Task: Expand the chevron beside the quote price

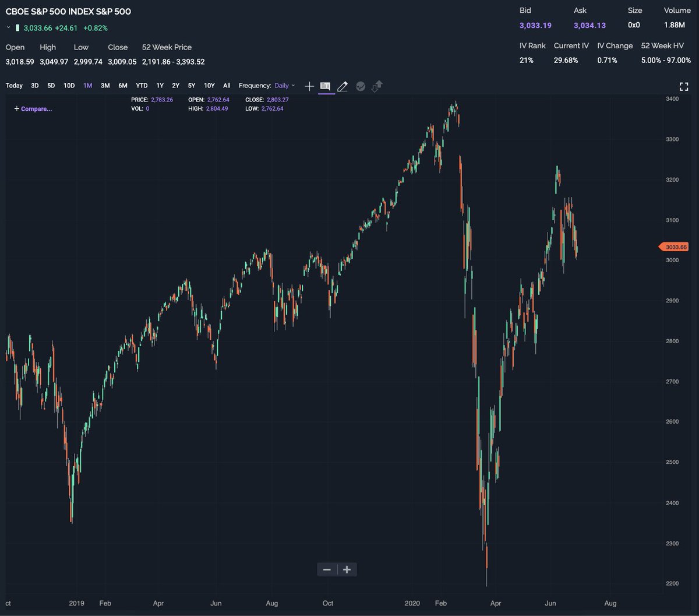Action: (9, 27)
